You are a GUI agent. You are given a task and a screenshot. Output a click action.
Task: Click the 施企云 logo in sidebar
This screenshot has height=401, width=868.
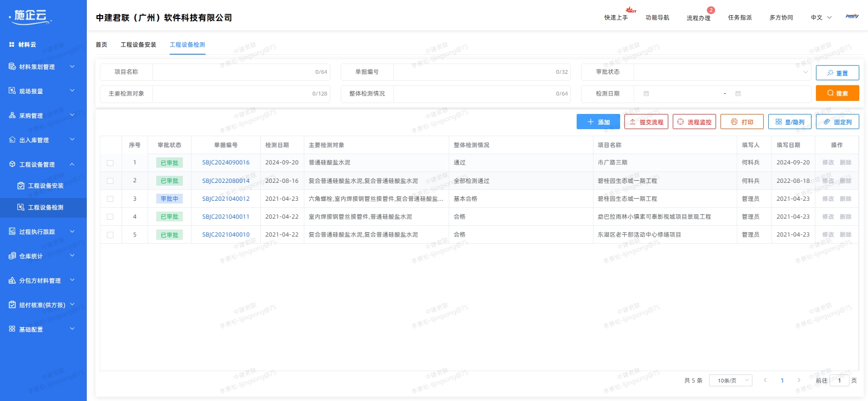point(30,17)
